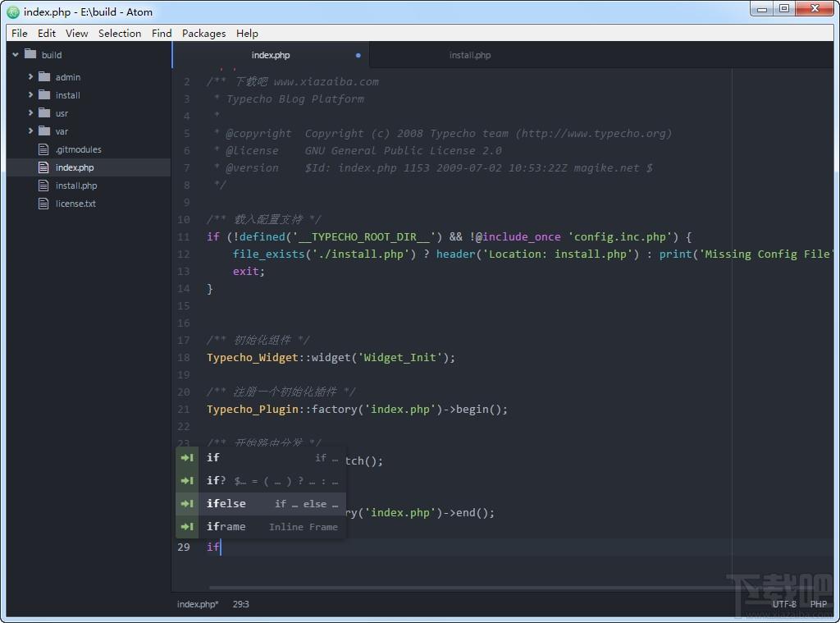Image resolution: width=840 pixels, height=623 pixels.
Task: Expand the admin folder chevron
Action: [x=30, y=76]
